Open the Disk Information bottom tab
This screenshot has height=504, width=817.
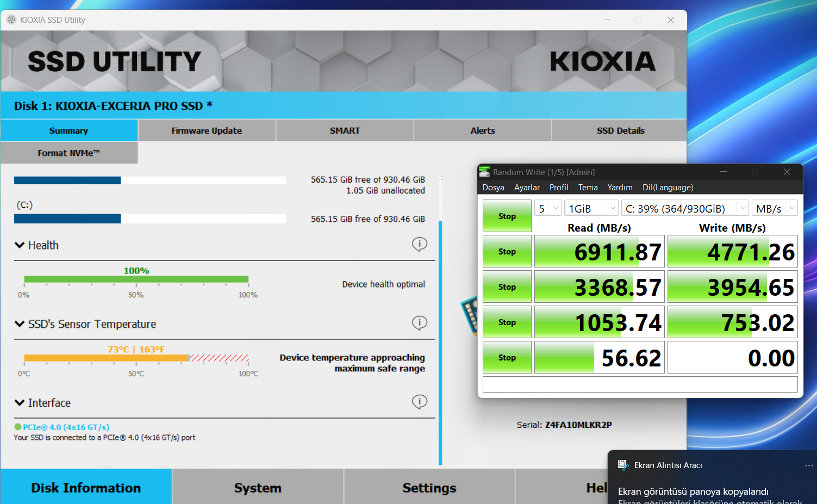pos(86,487)
